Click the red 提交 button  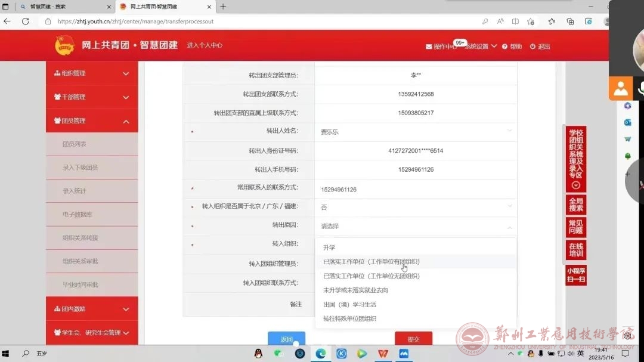pyautogui.click(x=413, y=339)
